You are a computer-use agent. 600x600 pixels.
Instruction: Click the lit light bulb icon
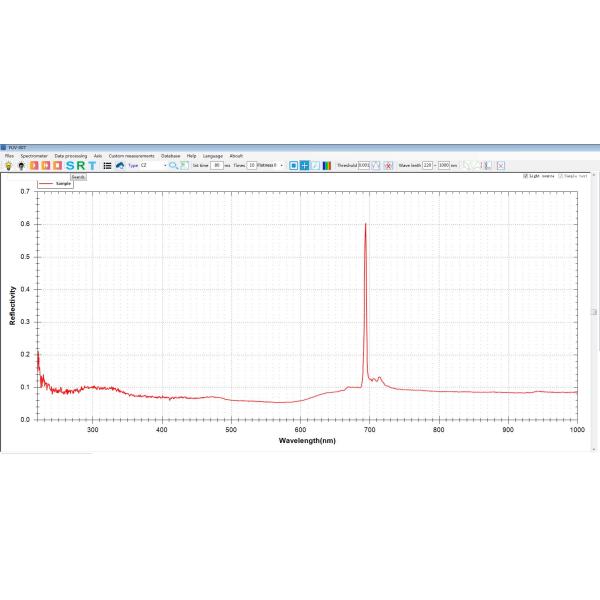tap(8, 165)
